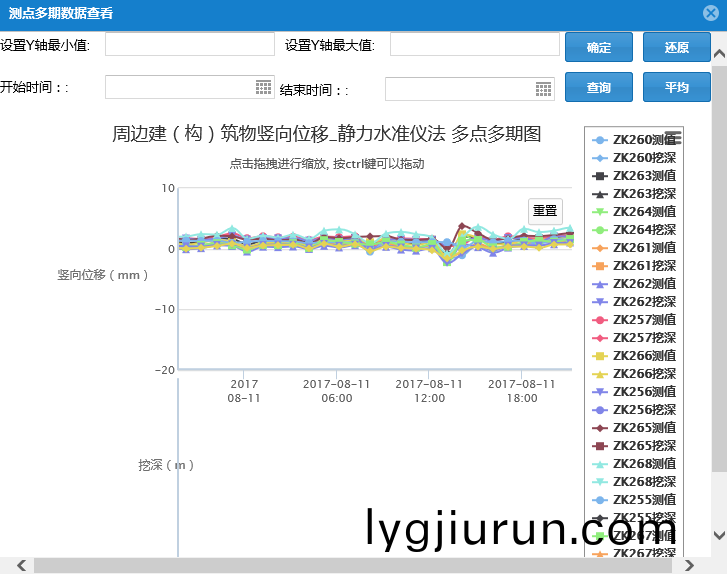Reset chart zoom with 重置 button

(x=545, y=211)
